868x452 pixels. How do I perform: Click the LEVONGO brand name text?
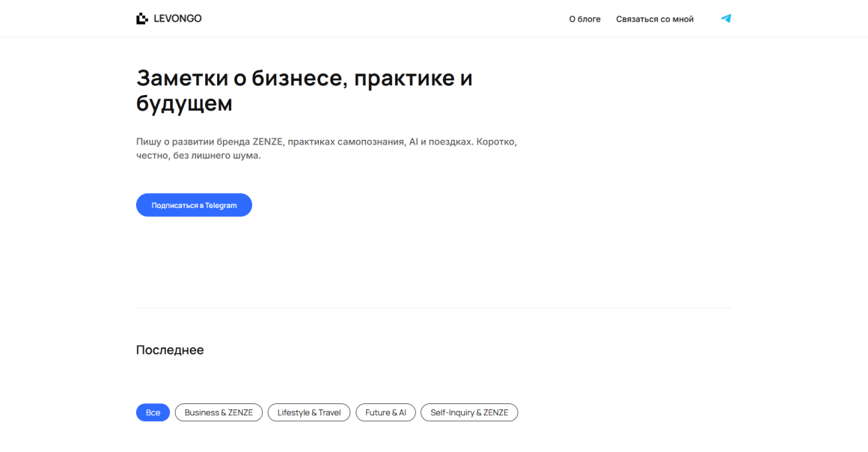click(x=177, y=19)
